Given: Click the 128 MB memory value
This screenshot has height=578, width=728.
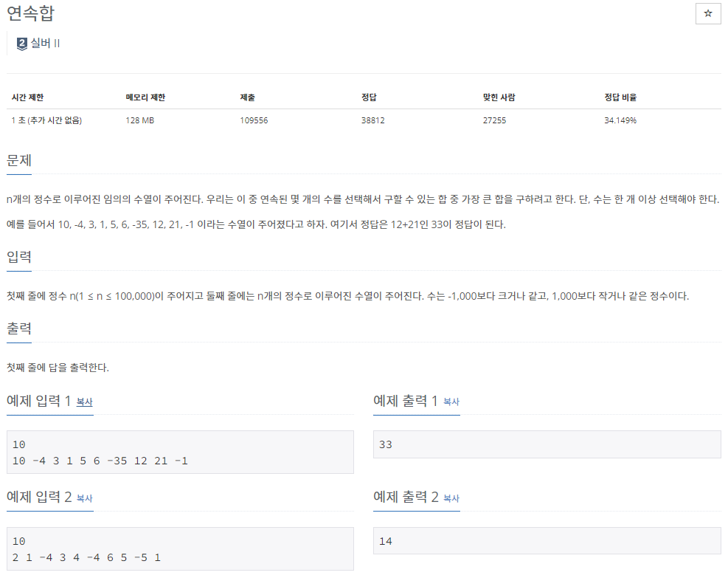Looking at the screenshot, I should click(139, 120).
